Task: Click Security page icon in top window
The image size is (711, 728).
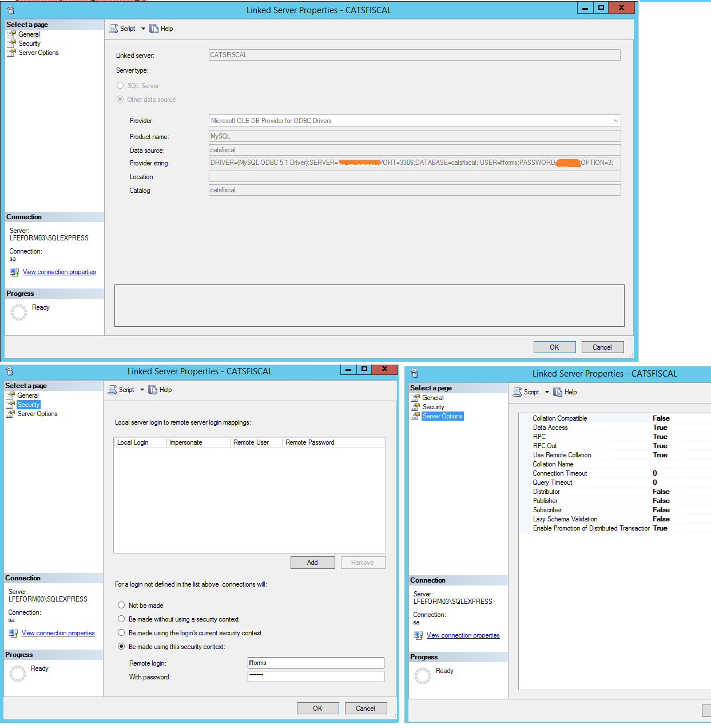Action: point(11,43)
